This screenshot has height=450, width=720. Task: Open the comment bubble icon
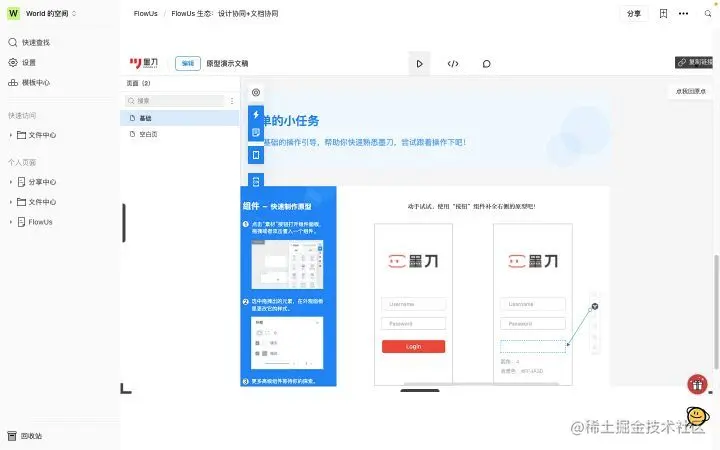tap(486, 64)
